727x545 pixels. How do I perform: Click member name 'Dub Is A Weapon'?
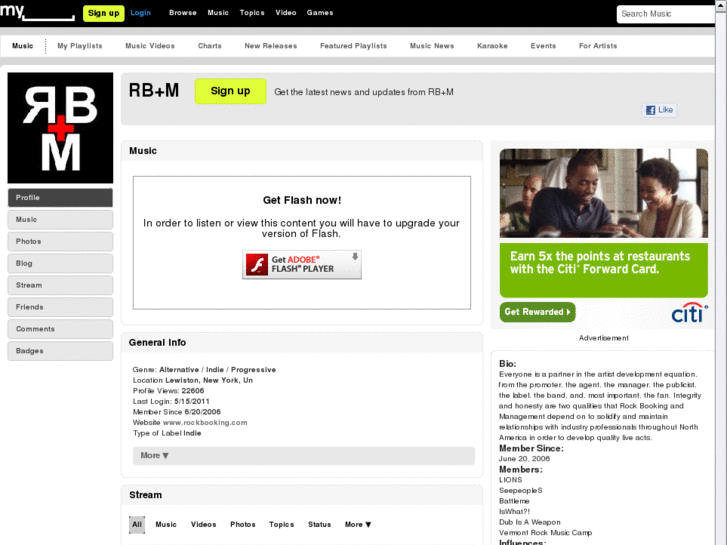[x=529, y=522]
